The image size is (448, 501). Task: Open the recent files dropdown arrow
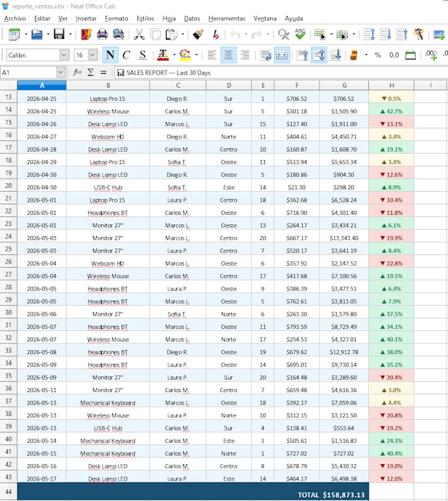[x=48, y=34]
